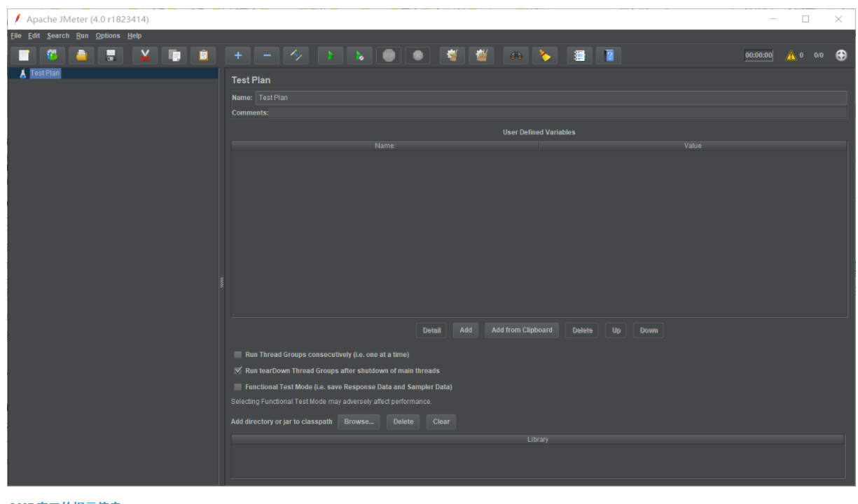Maximize the Apache JMeter window
Image resolution: width=858 pixels, height=504 pixels.
[805, 19]
